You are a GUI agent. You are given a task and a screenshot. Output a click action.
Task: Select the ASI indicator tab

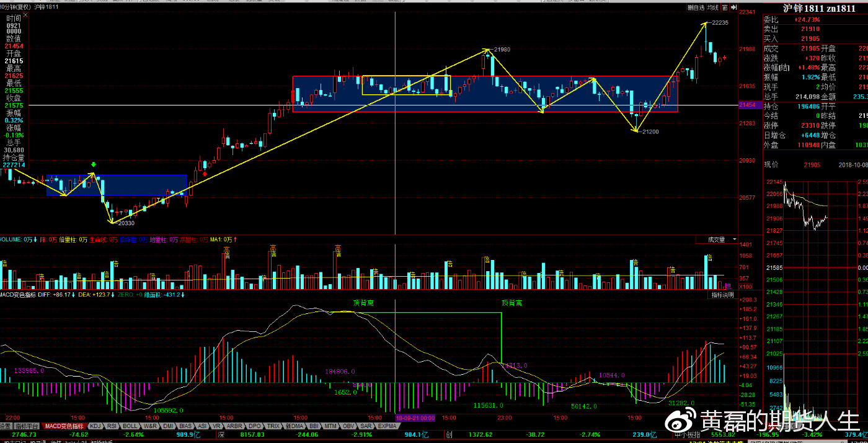[201, 426]
